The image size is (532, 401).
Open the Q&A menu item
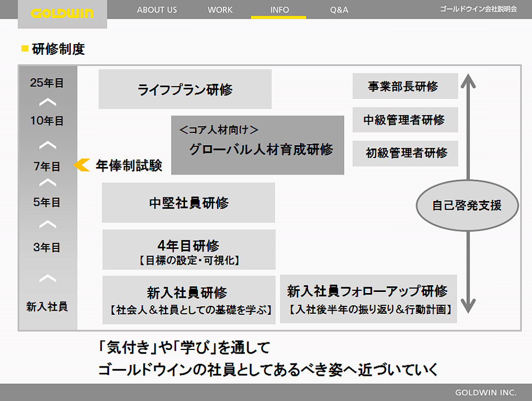(339, 10)
